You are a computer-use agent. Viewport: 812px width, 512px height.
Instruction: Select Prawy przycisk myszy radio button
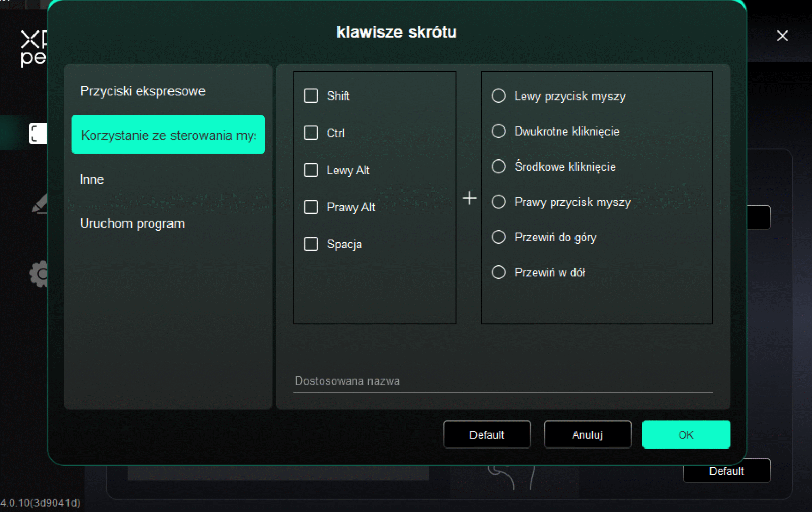click(x=499, y=202)
